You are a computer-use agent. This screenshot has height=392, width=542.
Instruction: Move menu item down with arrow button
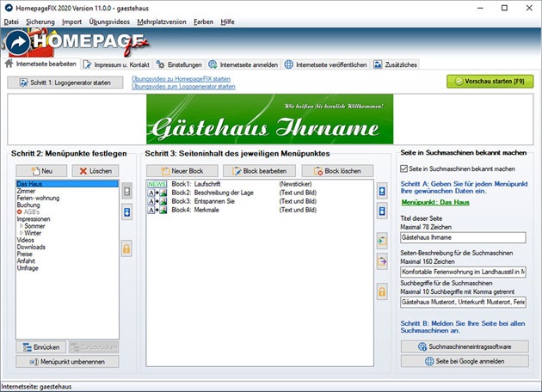pyautogui.click(x=126, y=211)
